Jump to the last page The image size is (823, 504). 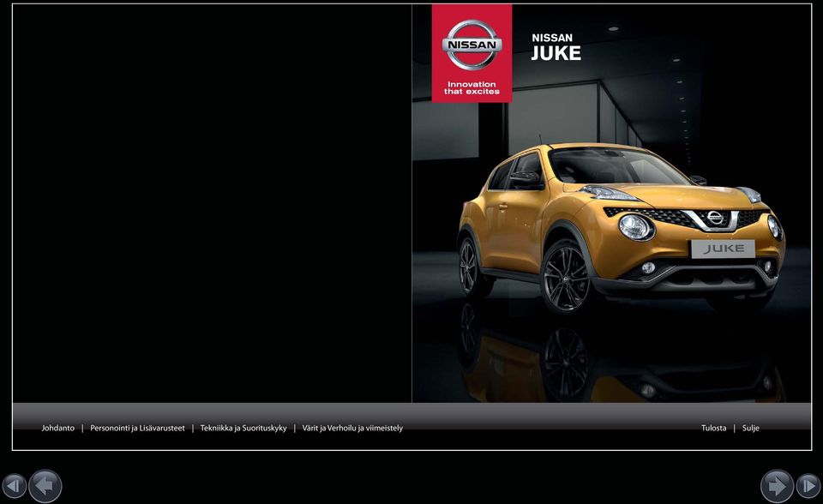click(x=808, y=486)
